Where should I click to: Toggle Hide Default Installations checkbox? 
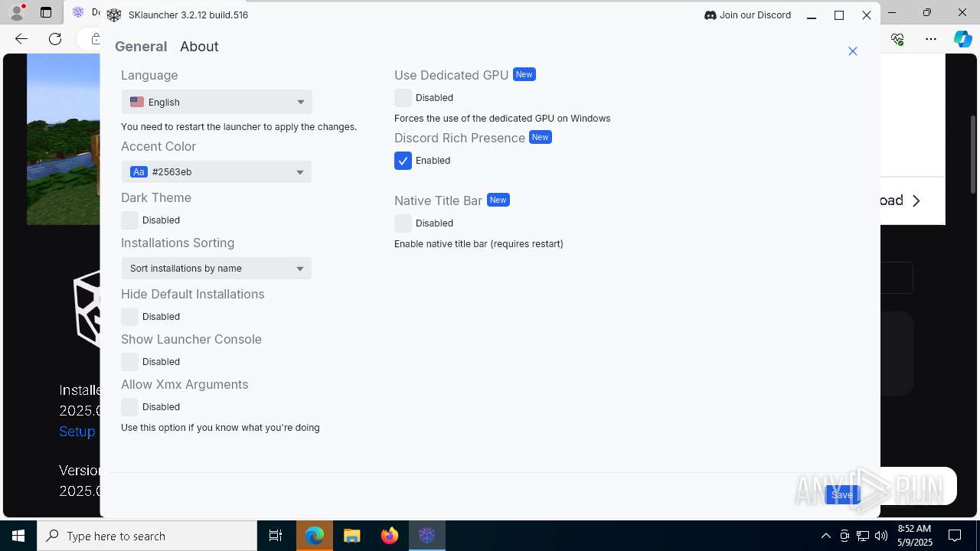click(x=129, y=317)
